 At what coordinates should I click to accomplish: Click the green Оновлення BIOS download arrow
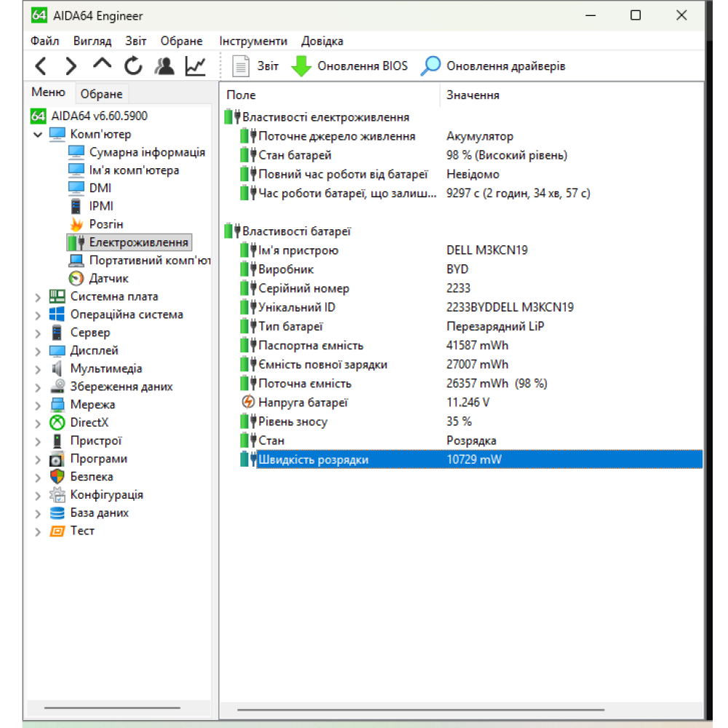pyautogui.click(x=301, y=66)
